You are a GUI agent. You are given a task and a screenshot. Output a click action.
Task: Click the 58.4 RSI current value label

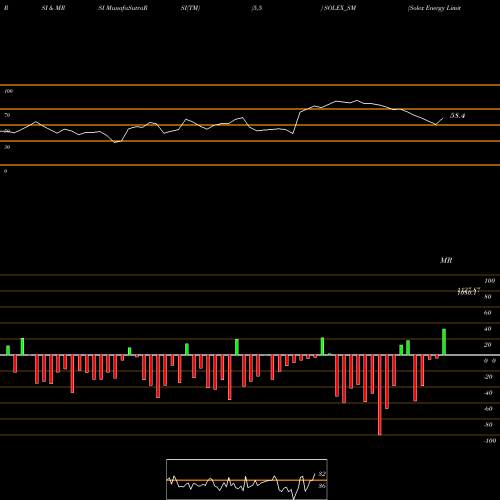[x=457, y=116]
